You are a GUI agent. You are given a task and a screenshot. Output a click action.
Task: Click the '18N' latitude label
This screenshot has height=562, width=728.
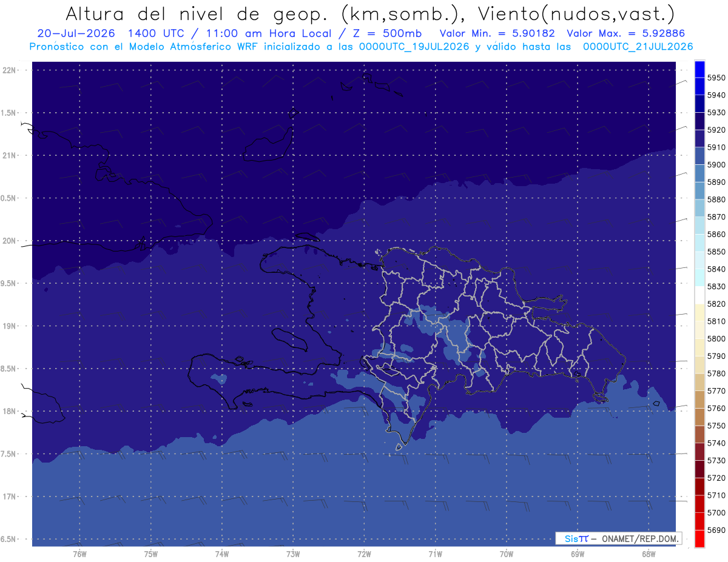click(x=10, y=411)
